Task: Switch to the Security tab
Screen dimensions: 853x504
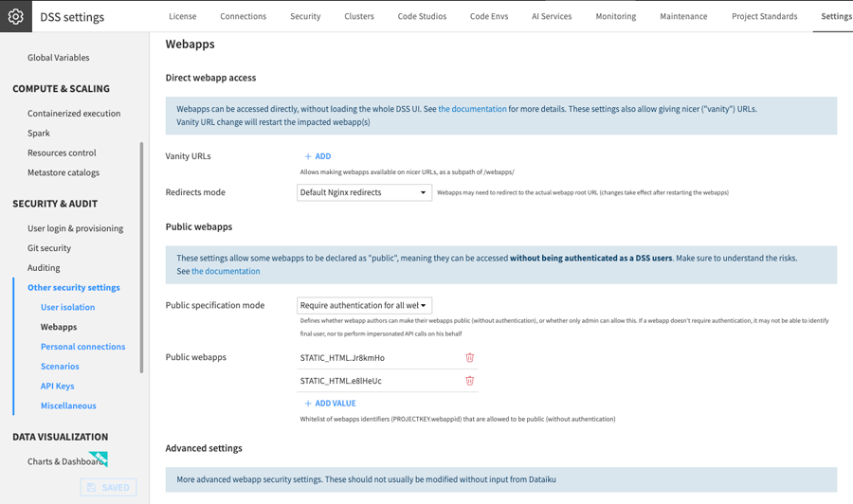Action: pos(305,16)
